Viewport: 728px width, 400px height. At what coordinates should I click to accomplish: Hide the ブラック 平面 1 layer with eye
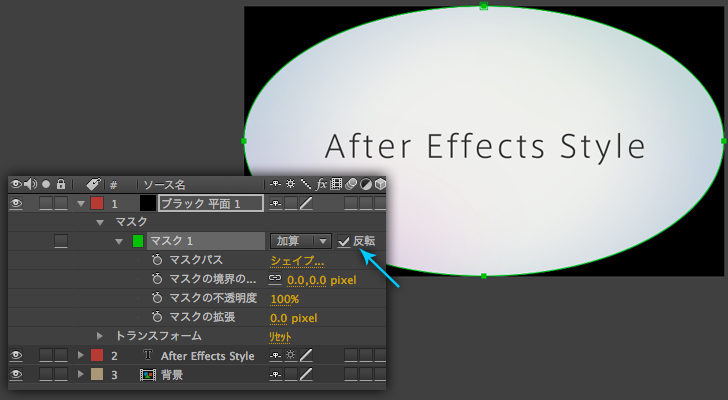tap(16, 203)
